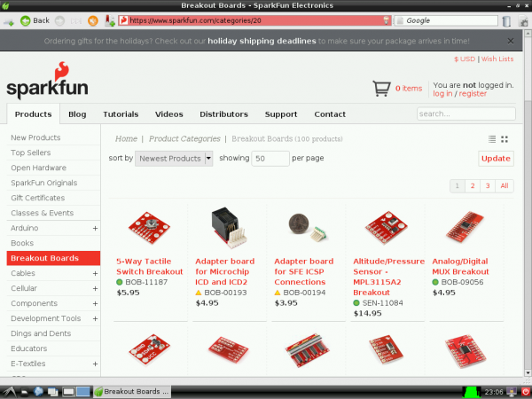
Task: Click the red power logout icon
Action: 526,392
